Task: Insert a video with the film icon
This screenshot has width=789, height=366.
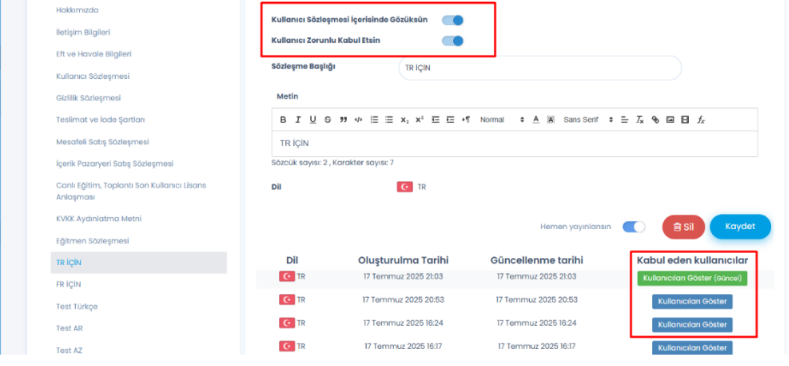Action: click(685, 120)
